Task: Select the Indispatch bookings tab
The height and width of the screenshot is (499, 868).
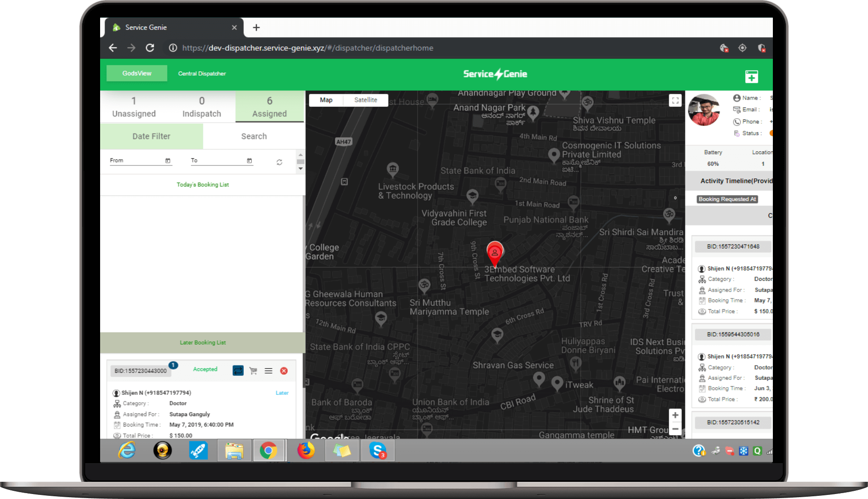Action: [x=202, y=107]
